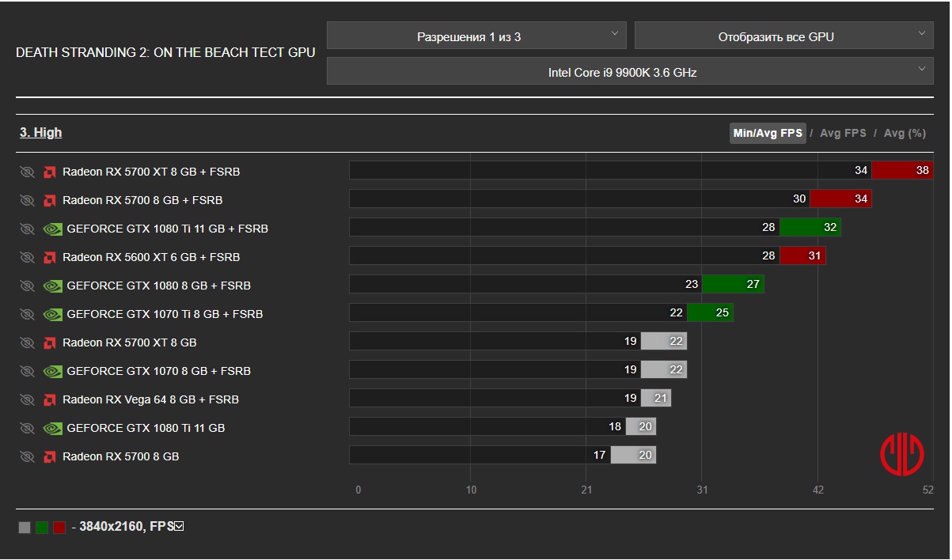Hide the GEFORCE GTX 1070 8 GB + FSRB row
The image size is (952, 560).
coord(28,371)
